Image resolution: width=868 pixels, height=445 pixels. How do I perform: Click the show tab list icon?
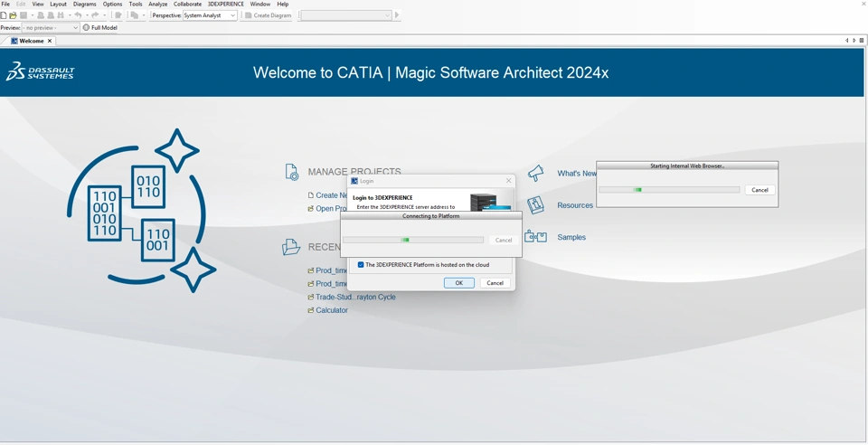pyautogui.click(x=862, y=41)
